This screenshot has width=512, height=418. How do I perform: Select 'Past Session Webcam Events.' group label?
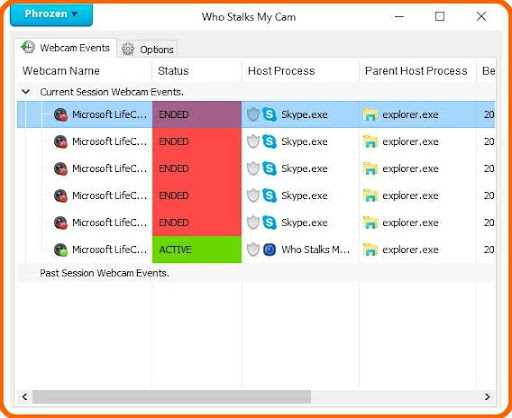[x=104, y=273]
